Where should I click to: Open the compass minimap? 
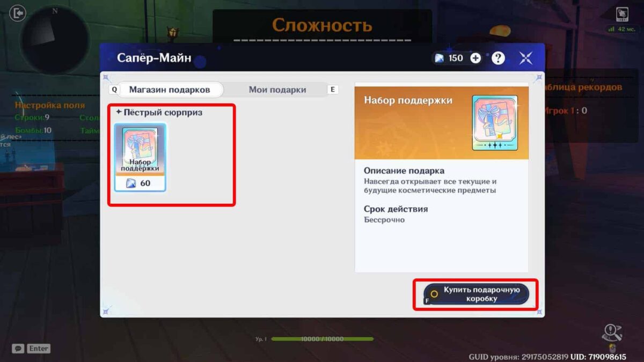coord(54,39)
